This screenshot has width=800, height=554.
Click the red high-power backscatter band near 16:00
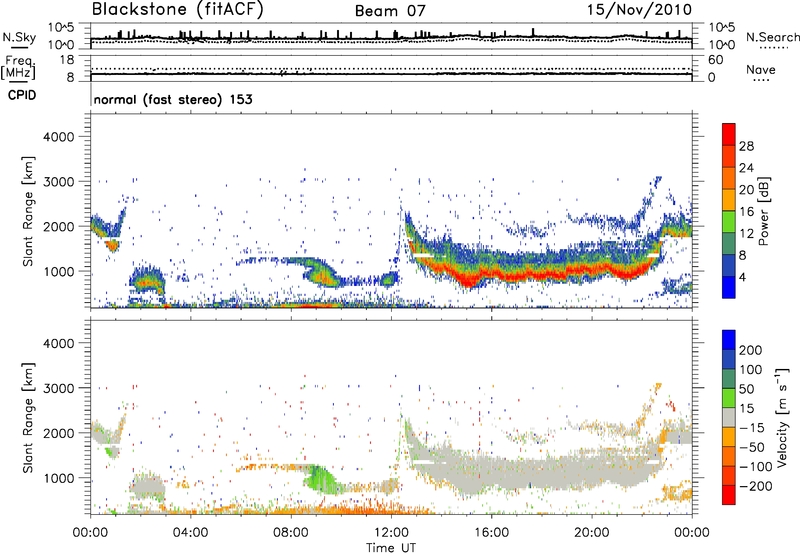(492, 272)
